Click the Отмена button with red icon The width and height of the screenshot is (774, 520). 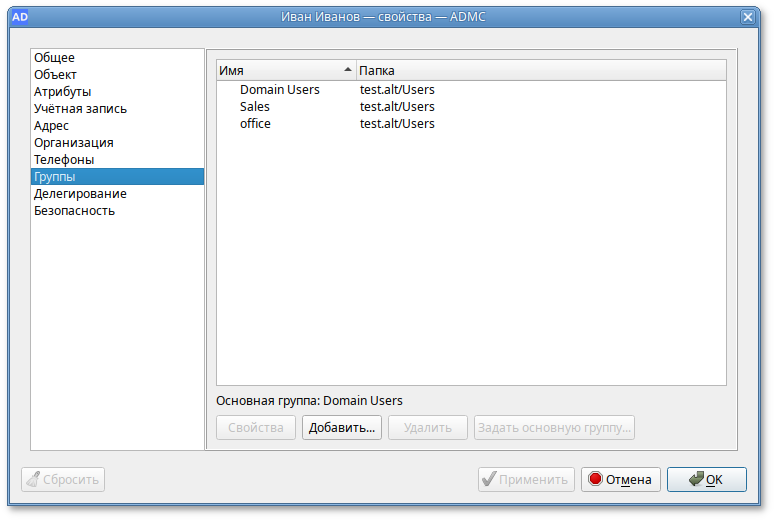620,480
